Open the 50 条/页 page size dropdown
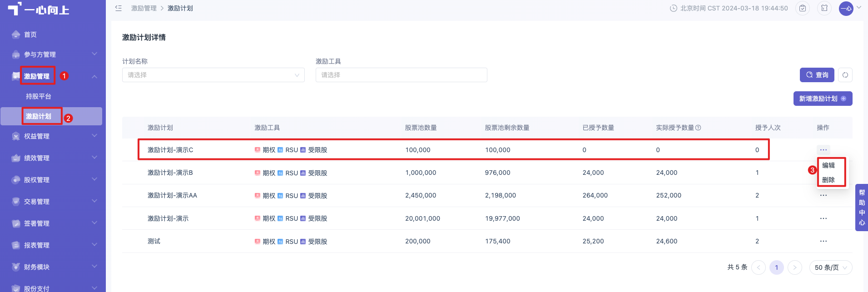The height and width of the screenshot is (292, 868). coord(831,267)
